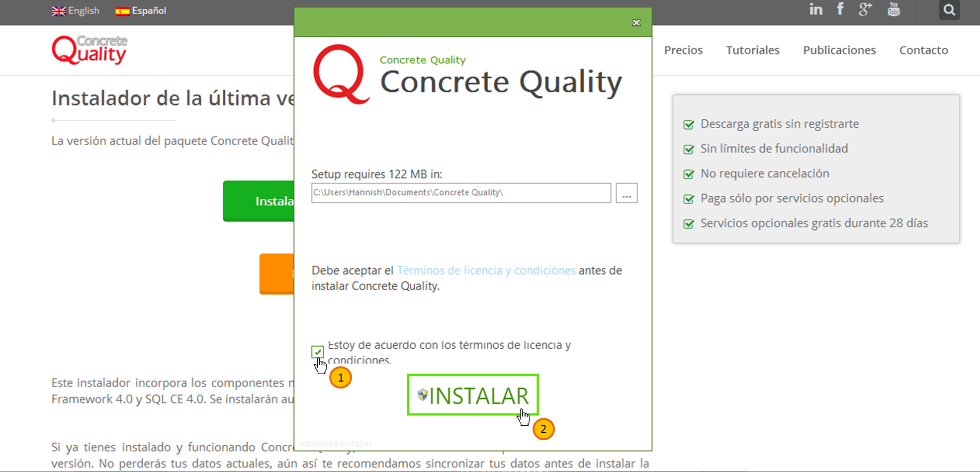The image size is (980, 472).
Task: Open the YouTube channel icon
Action: [893, 9]
